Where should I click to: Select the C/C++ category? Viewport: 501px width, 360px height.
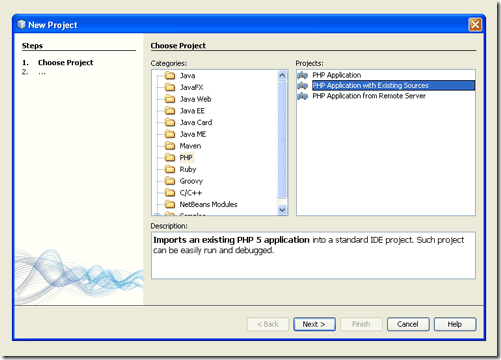191,193
